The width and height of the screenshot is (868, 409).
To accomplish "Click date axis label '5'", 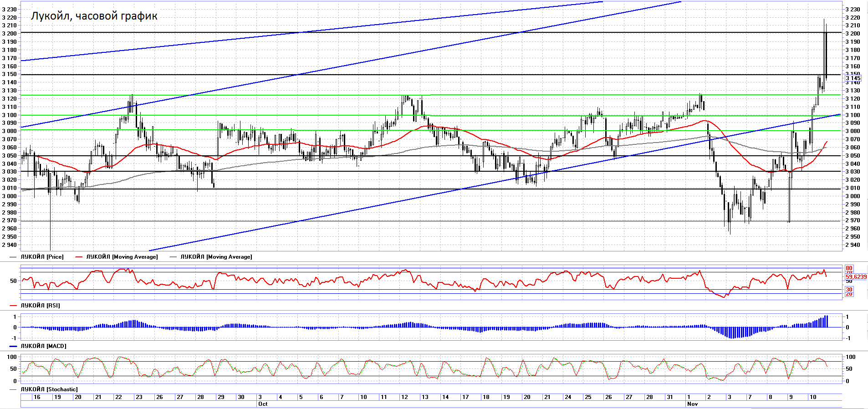I will (301, 397).
